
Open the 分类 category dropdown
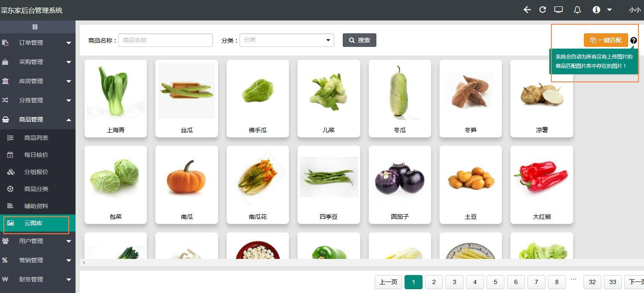pos(286,40)
